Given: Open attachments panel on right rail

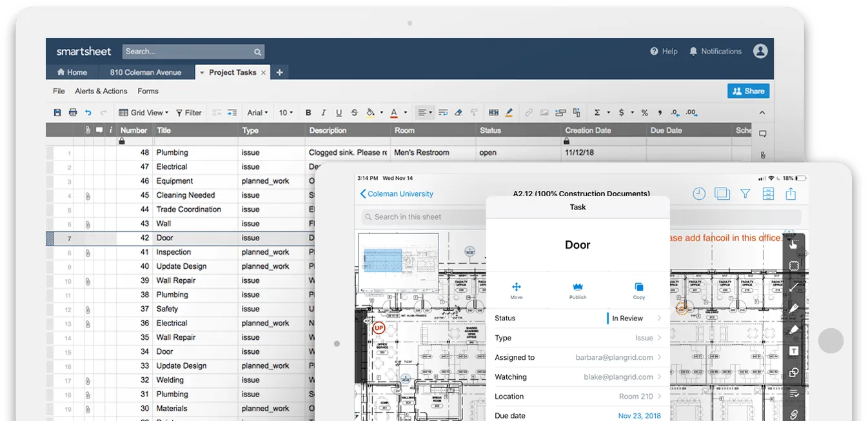Looking at the screenshot, I should (762, 155).
